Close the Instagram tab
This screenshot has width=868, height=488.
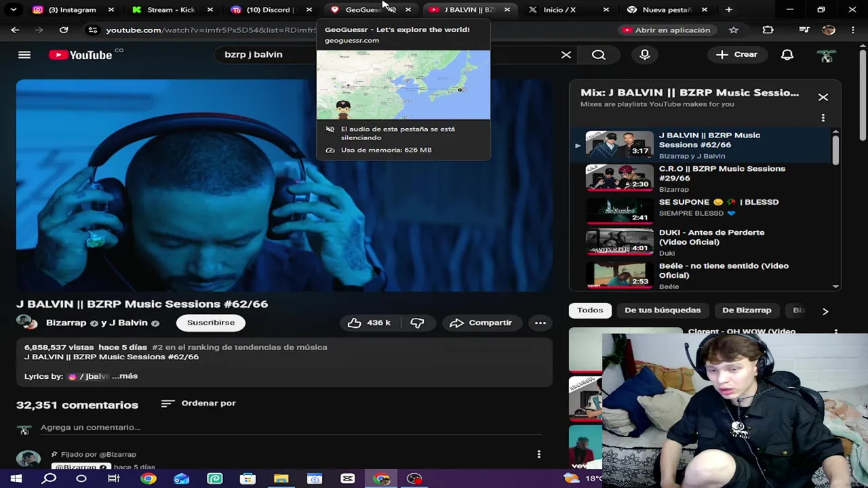(x=111, y=9)
